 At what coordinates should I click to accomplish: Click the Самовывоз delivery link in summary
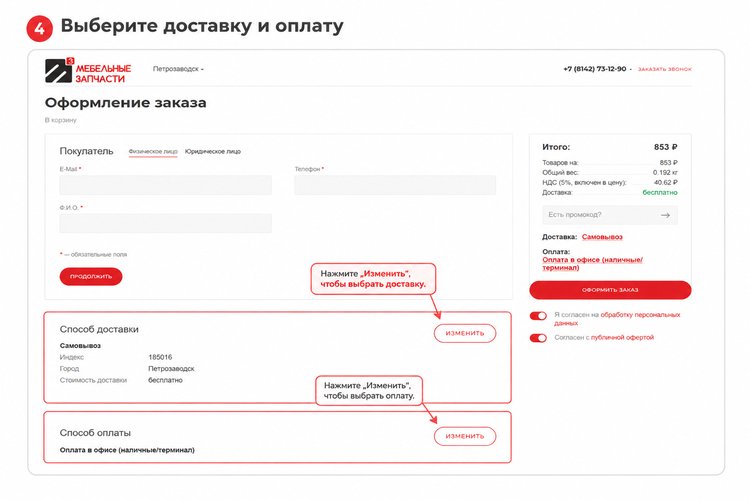(x=602, y=237)
